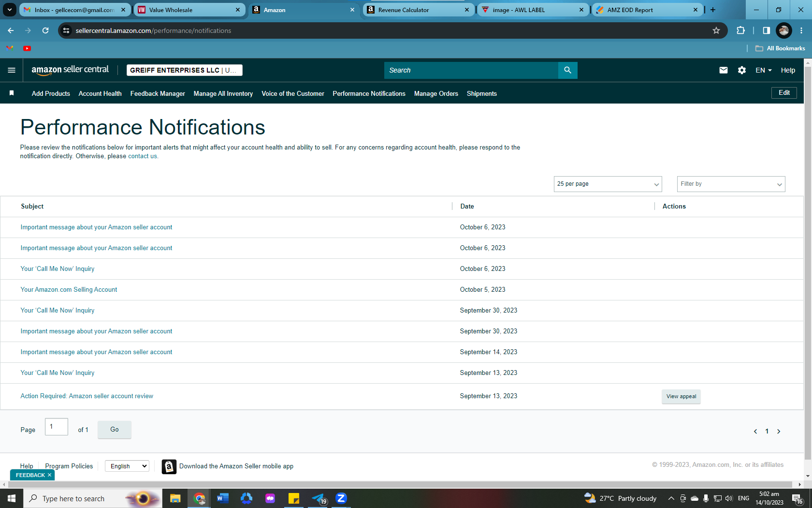Click the Help link in the header
The image size is (812, 508).
tap(788, 70)
